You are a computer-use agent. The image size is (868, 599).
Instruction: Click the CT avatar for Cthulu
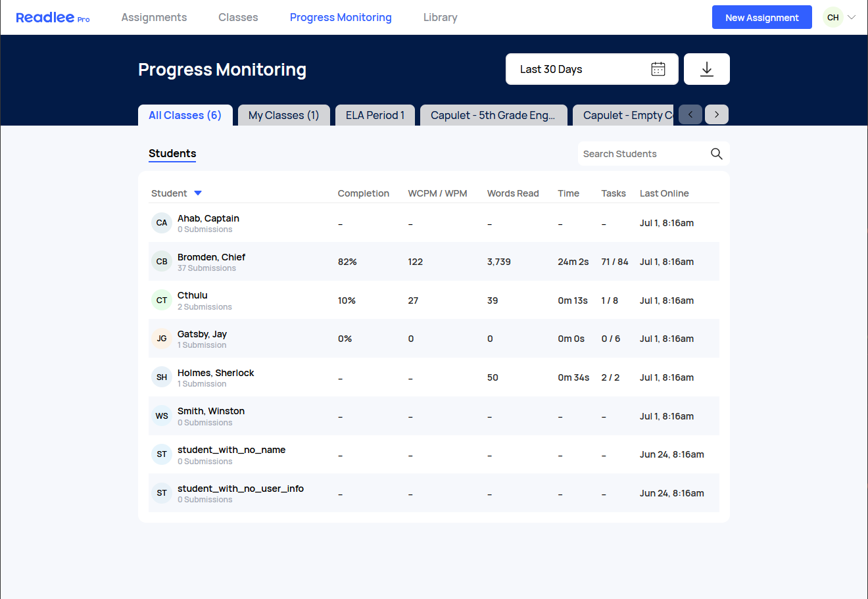click(x=162, y=300)
